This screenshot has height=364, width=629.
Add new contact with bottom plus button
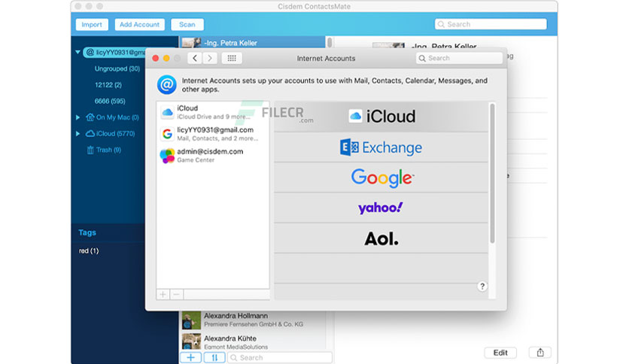point(191,357)
